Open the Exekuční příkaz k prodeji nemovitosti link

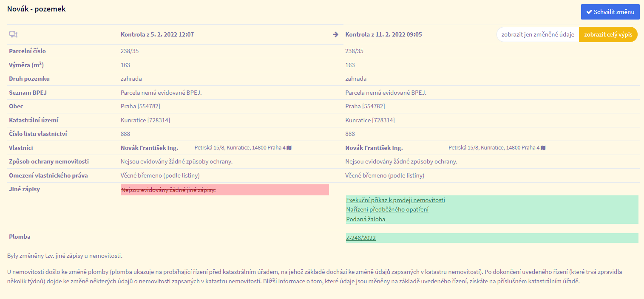tap(395, 200)
